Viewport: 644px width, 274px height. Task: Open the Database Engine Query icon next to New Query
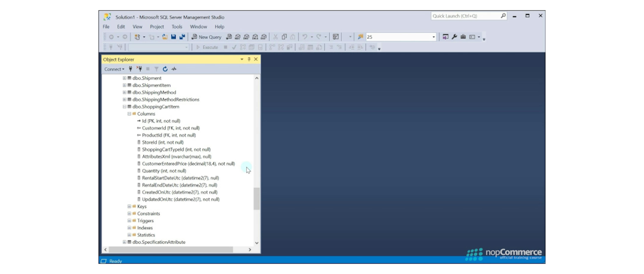[x=229, y=37]
